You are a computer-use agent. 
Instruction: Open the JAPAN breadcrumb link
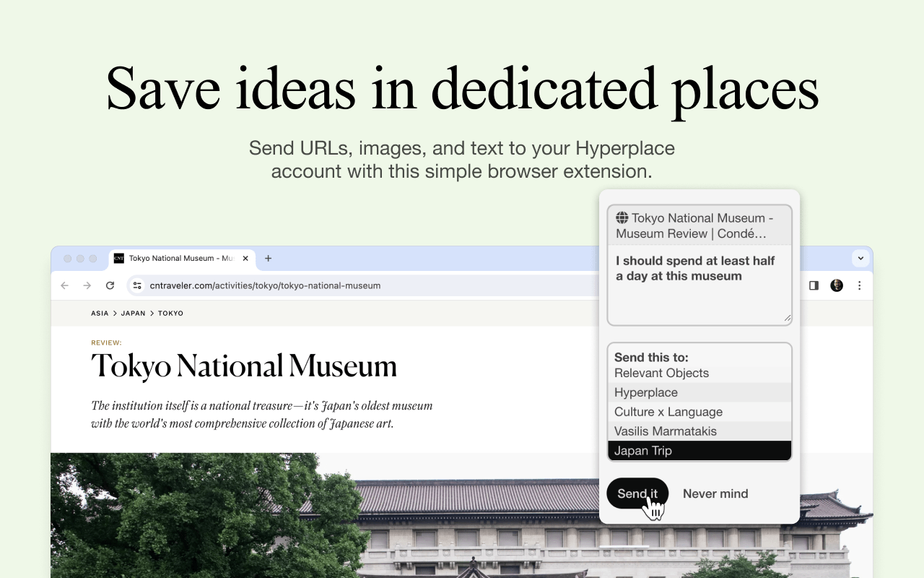[134, 313]
